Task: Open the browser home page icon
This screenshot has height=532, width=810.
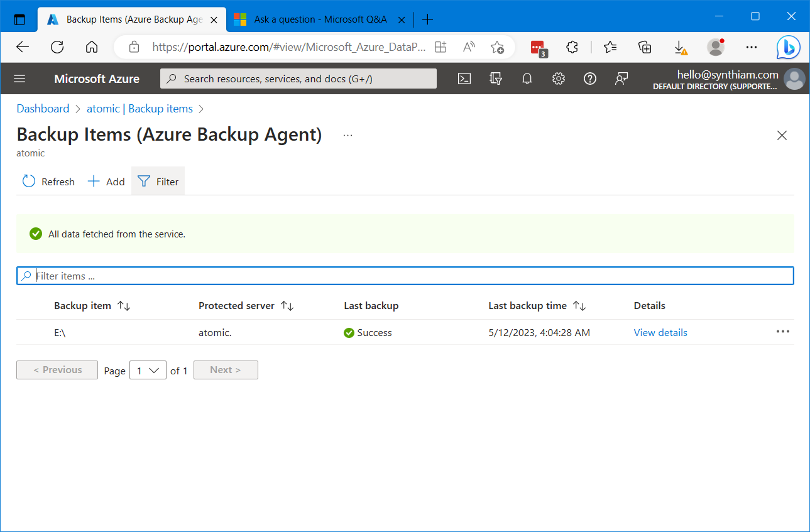Action: pos(92,47)
